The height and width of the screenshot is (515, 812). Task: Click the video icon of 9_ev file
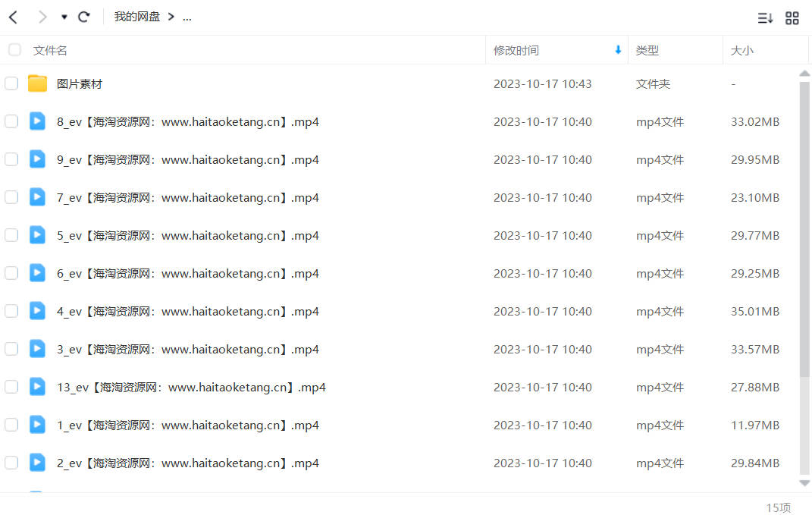point(37,159)
